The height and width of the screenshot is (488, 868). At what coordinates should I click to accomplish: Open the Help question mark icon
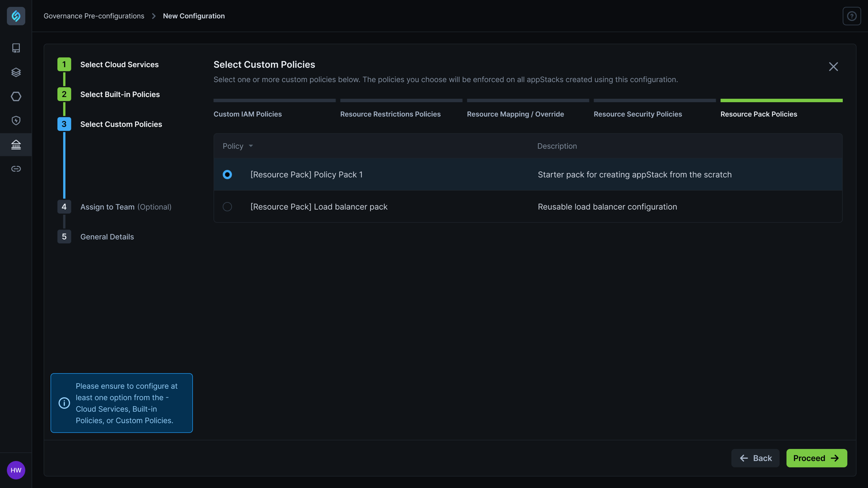pos(852,16)
